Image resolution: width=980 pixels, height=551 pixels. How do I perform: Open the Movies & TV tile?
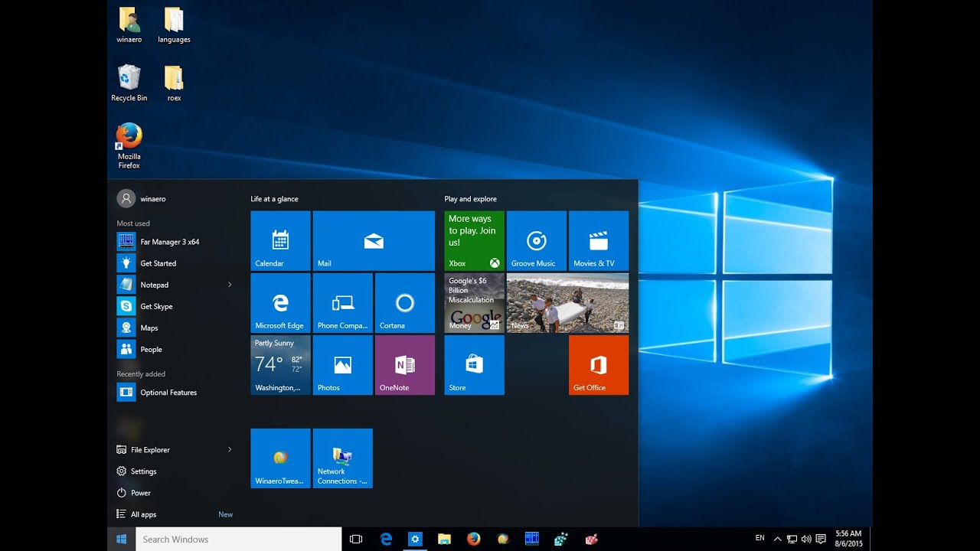click(599, 241)
